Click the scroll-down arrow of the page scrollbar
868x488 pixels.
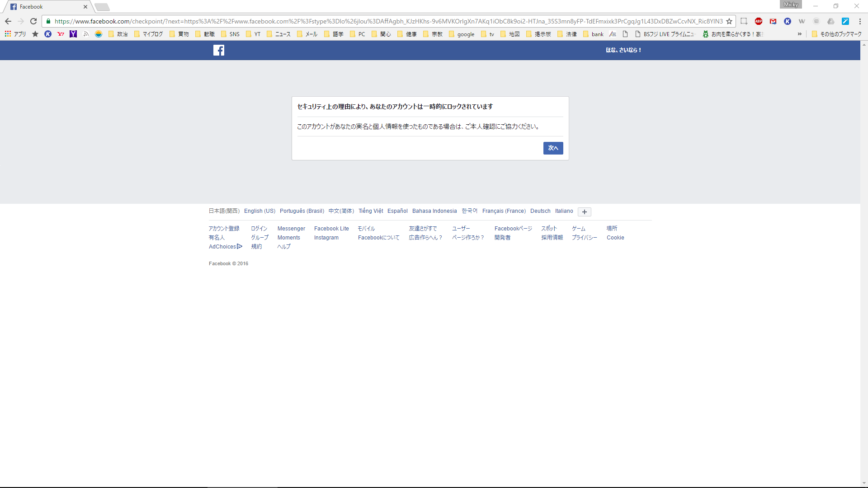(864, 483)
